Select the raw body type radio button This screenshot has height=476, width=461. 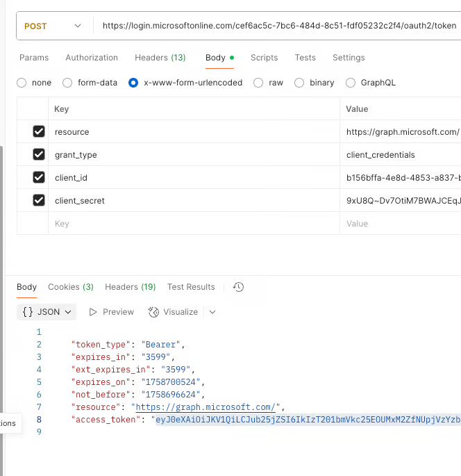tap(258, 83)
